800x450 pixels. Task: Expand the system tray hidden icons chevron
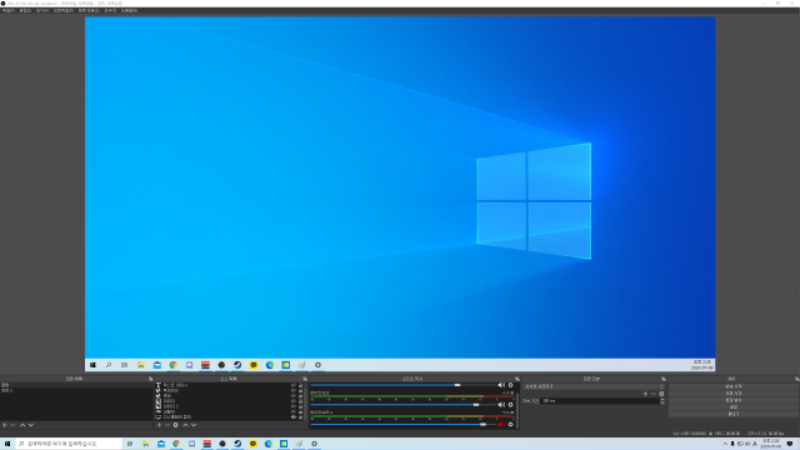(x=724, y=444)
